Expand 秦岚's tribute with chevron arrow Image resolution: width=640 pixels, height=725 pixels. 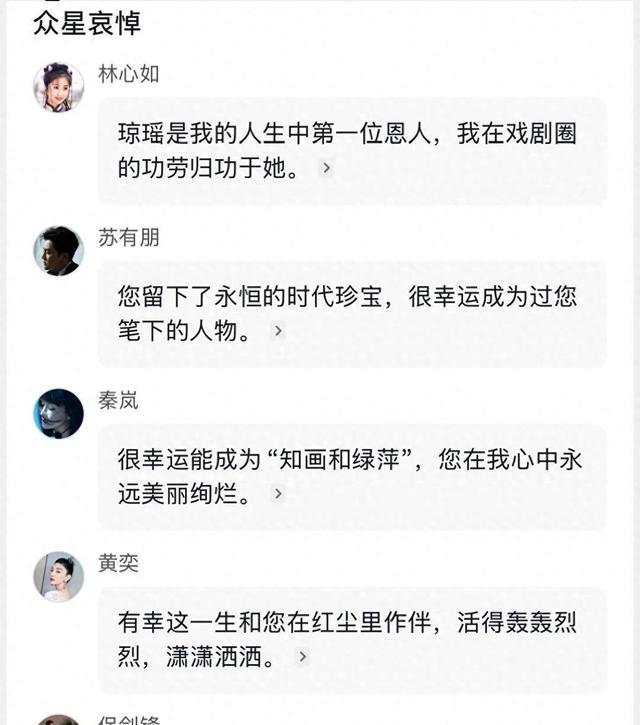click(x=278, y=494)
